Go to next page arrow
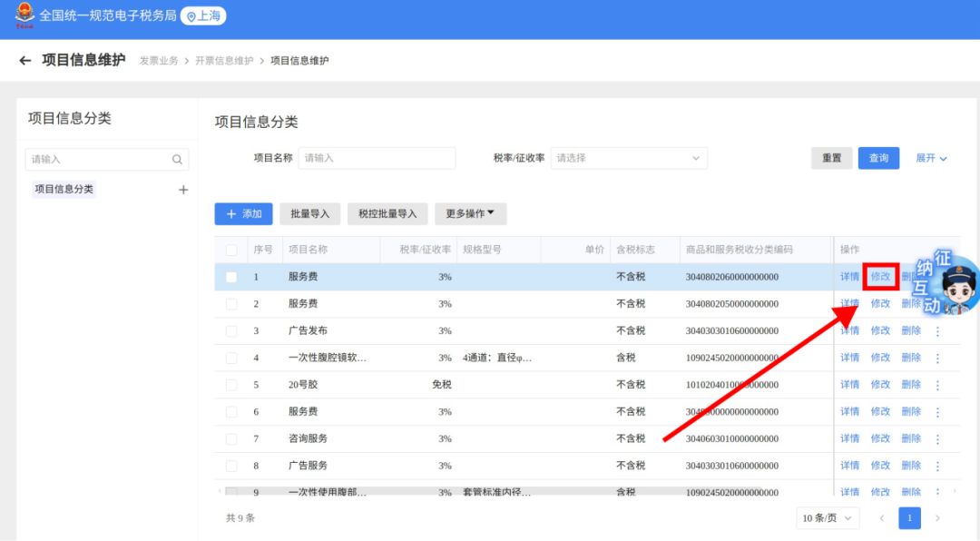This screenshot has height=541, width=980. point(937,518)
